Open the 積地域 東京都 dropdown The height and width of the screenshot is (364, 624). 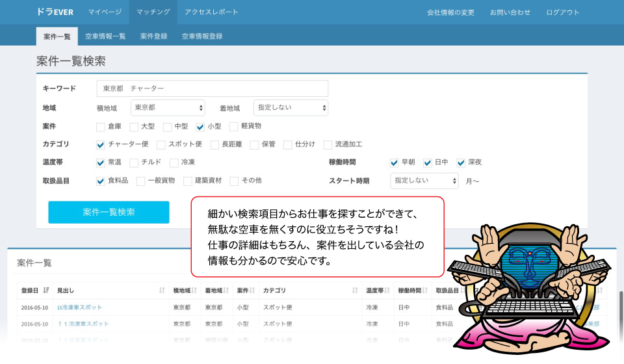(168, 107)
